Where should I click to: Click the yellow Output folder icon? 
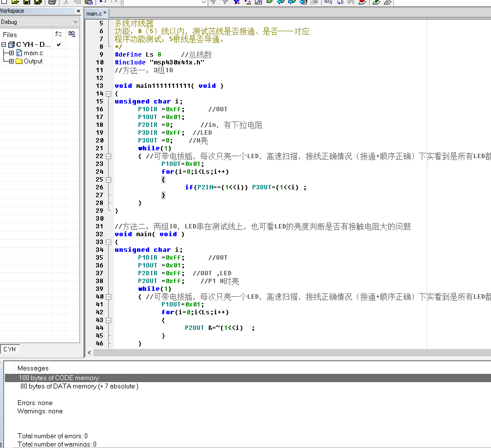pyautogui.click(x=19, y=61)
